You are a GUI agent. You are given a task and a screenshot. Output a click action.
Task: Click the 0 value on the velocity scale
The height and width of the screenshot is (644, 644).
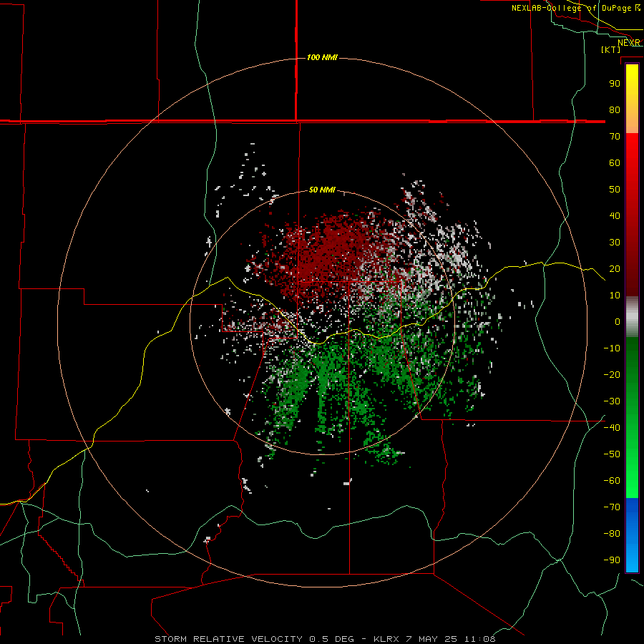point(618,321)
